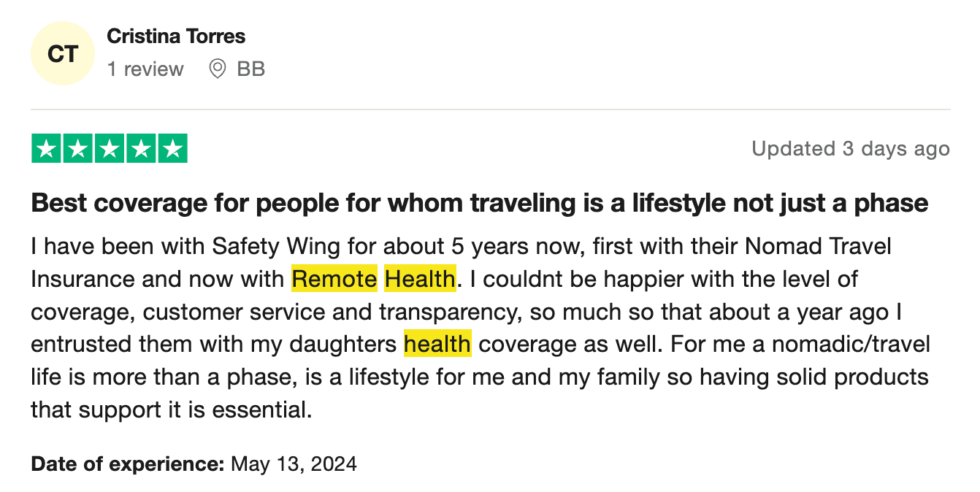The height and width of the screenshot is (492, 980).
Task: Click the fifth green rating star
Action: (x=172, y=149)
